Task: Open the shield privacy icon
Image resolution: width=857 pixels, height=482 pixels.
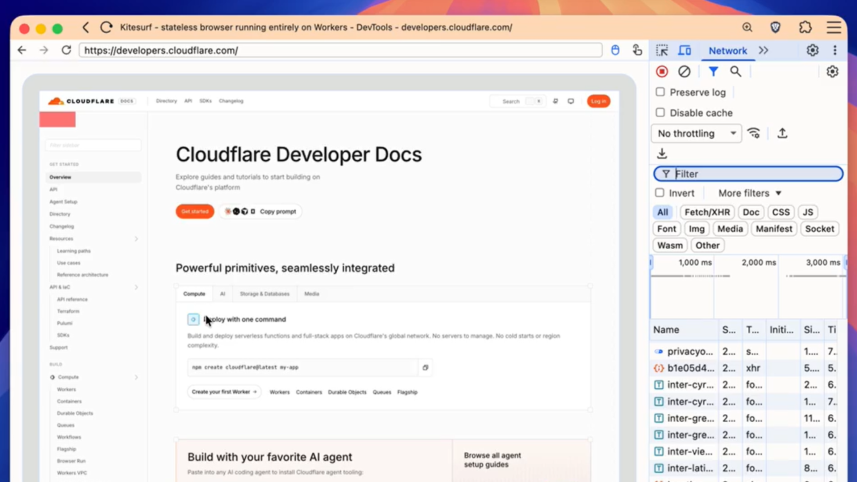Action: click(776, 27)
